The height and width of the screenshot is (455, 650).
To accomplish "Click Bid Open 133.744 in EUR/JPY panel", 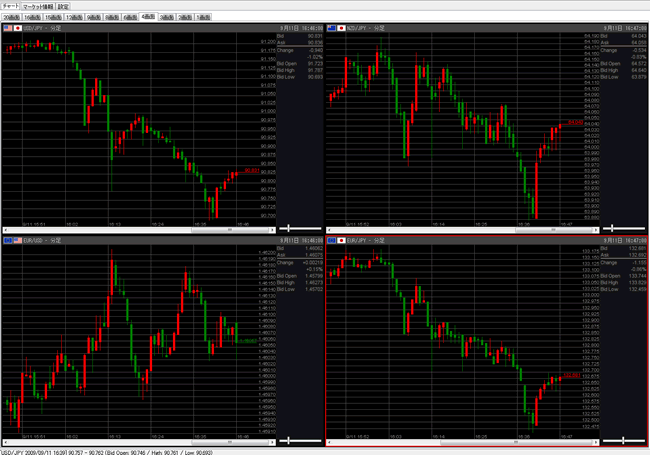I will tap(638, 276).
